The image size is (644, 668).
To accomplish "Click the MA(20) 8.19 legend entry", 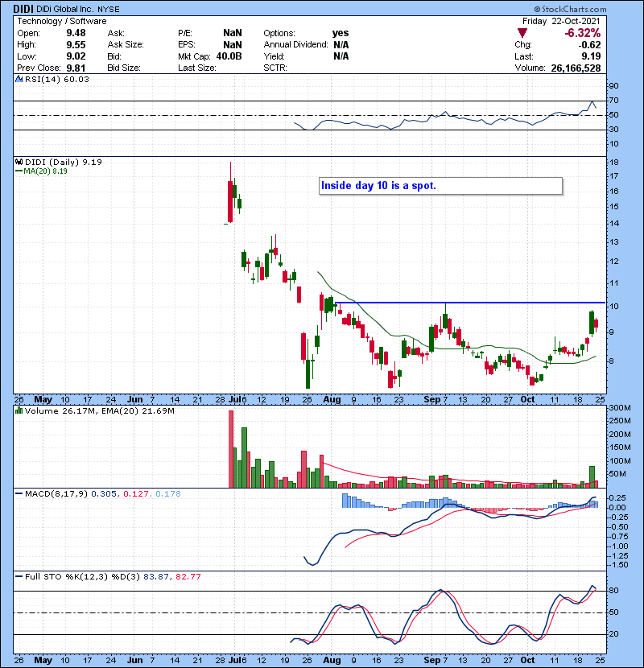I will pyautogui.click(x=41, y=171).
